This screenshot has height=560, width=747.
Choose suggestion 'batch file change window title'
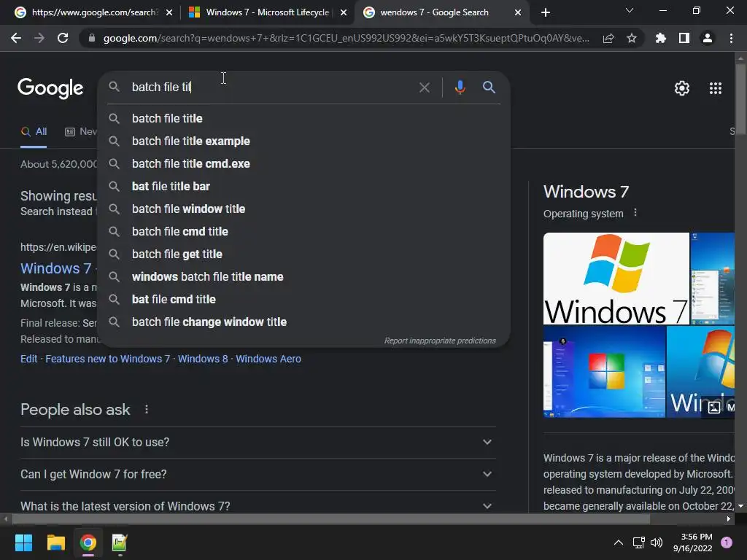304,322
